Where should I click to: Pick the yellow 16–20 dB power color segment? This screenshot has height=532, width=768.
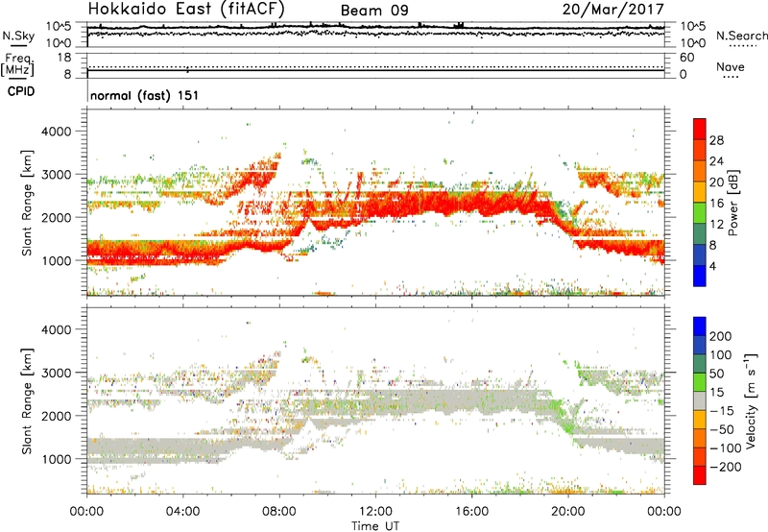[x=700, y=191]
